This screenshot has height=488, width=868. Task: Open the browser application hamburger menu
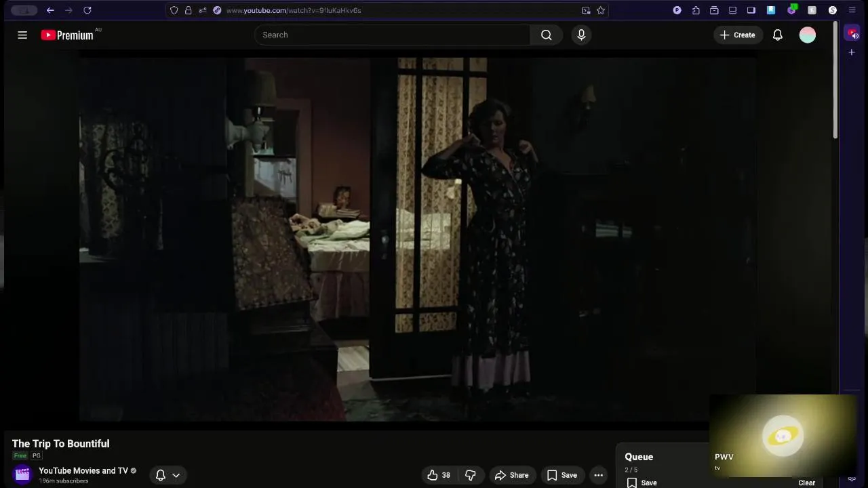(852, 10)
